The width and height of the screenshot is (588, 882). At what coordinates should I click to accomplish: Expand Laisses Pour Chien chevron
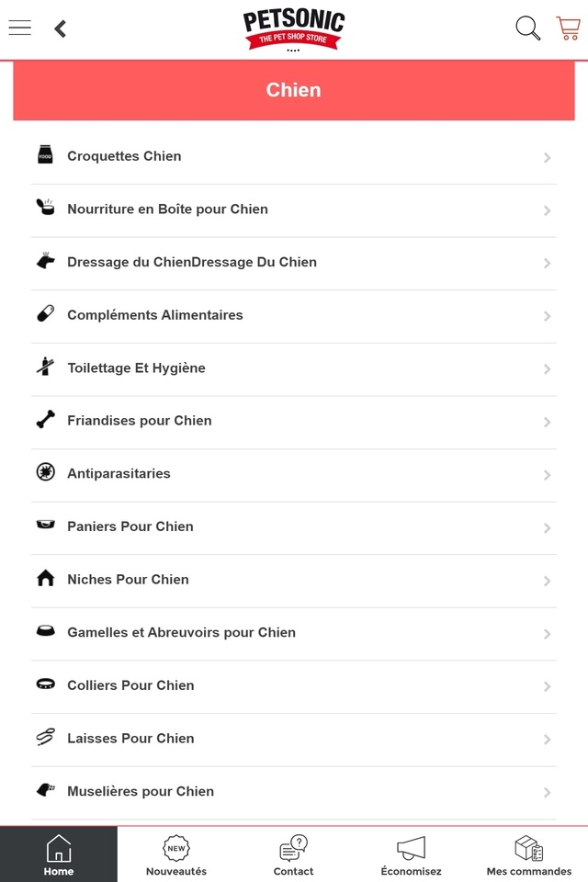(547, 740)
